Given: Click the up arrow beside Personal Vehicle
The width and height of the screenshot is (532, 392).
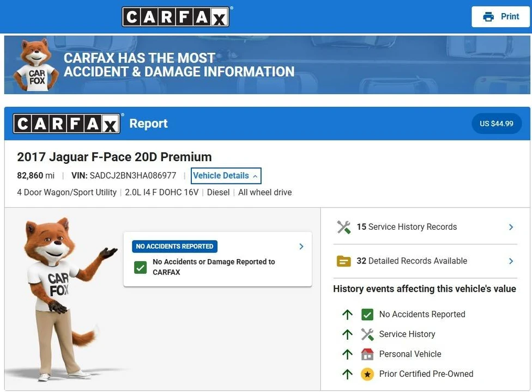Looking at the screenshot, I should pos(347,354).
